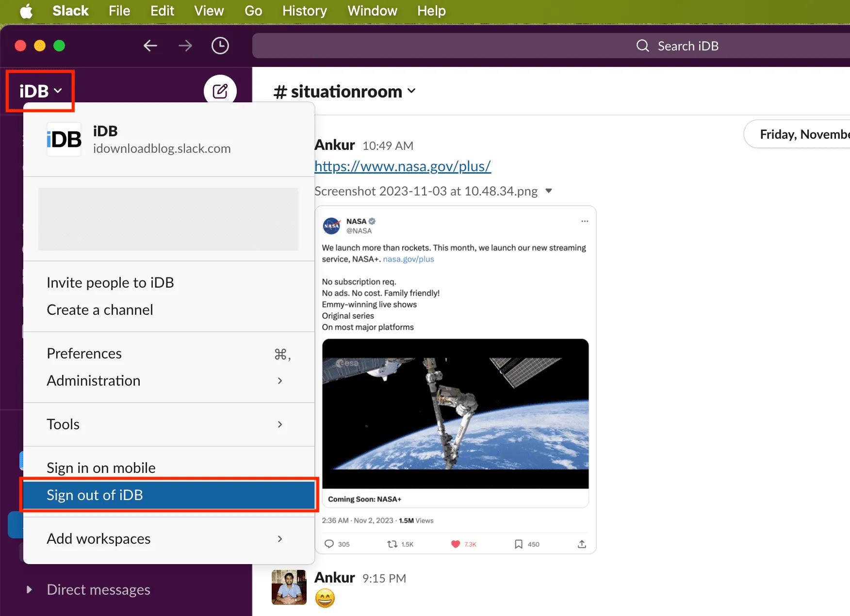Click the nasa.gov/plus link in tweet text
Image resolution: width=850 pixels, height=616 pixels.
tap(409, 259)
